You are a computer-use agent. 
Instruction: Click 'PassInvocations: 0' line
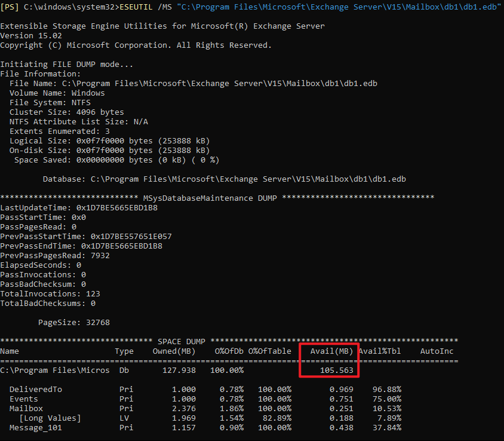coord(43,275)
